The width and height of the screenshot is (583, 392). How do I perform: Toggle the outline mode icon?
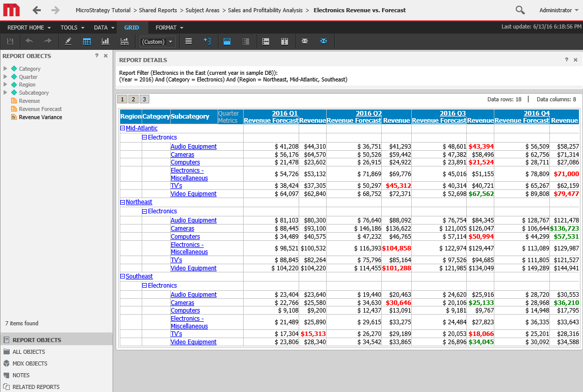(207, 41)
